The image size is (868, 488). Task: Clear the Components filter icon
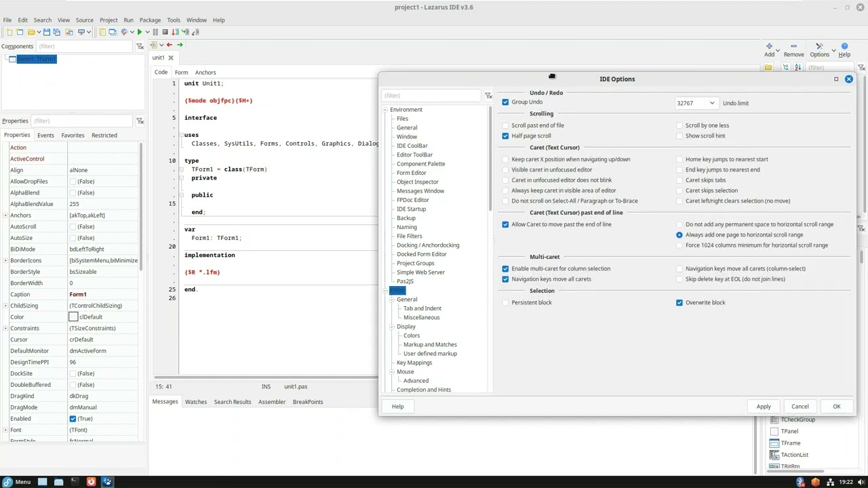coord(140,46)
